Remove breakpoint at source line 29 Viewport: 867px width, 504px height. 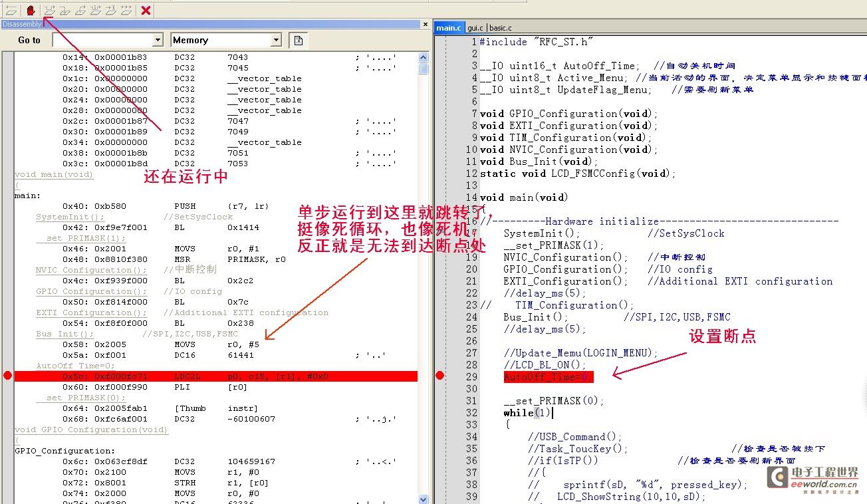[x=439, y=376]
